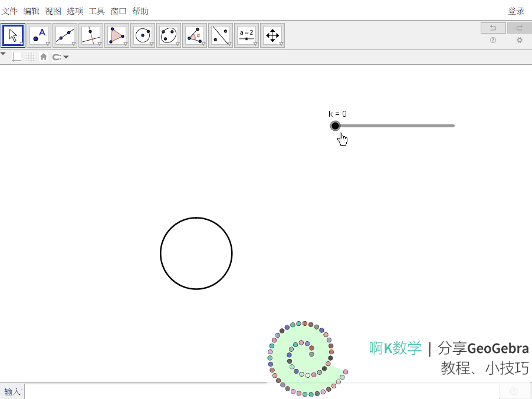Toggle the grid display in style bar
Viewport: 532px width, 399px height.
30,57
